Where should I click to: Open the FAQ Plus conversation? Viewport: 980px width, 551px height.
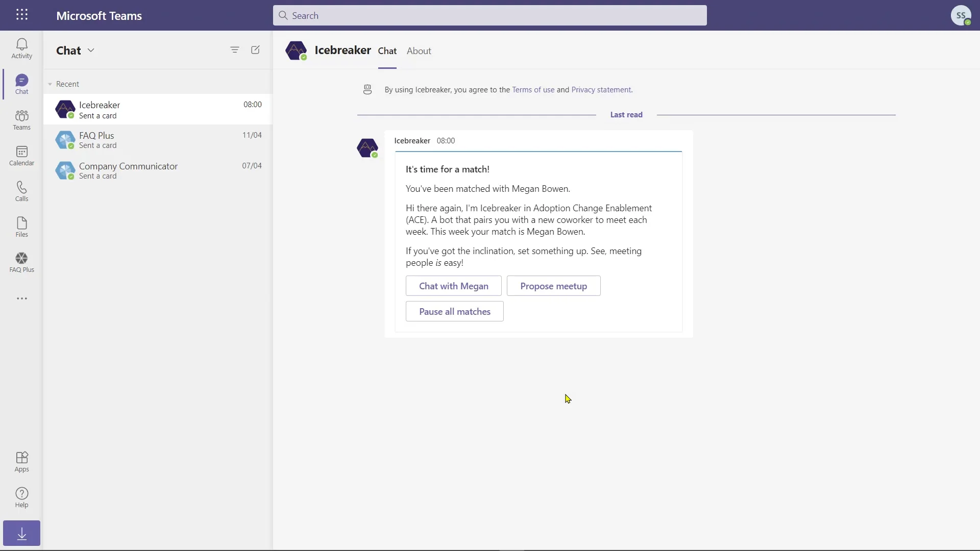point(158,140)
